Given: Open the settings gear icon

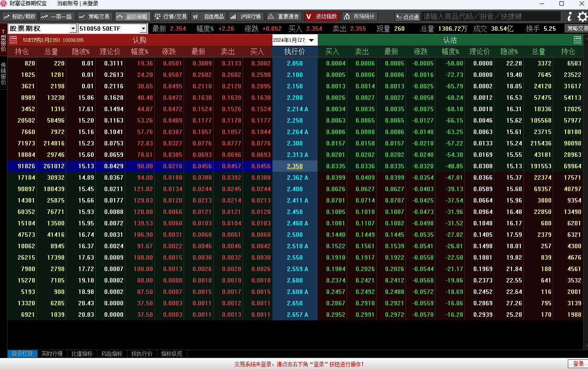Looking at the screenshot, I should tap(582, 17).
